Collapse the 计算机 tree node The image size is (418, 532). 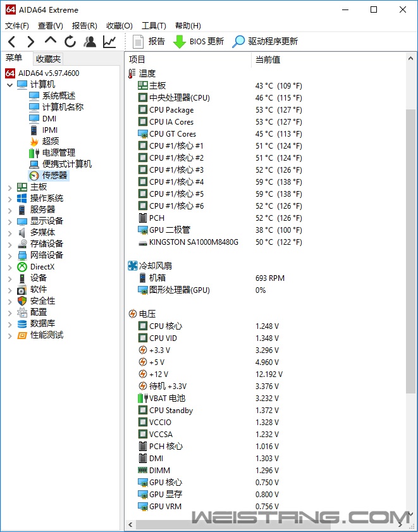(10, 85)
